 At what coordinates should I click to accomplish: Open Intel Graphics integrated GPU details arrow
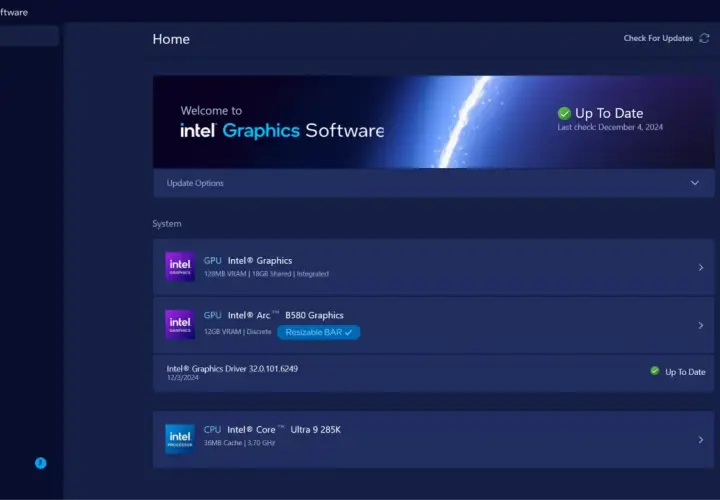701,267
